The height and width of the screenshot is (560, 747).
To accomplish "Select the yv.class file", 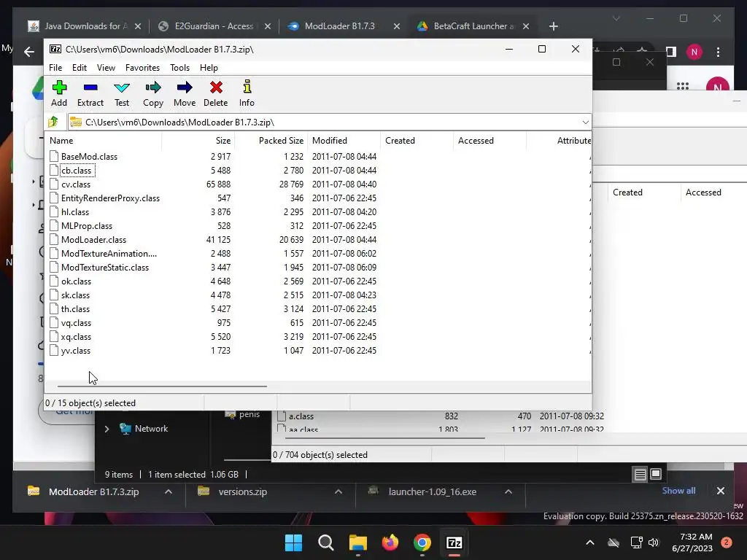I will pyautogui.click(x=76, y=350).
